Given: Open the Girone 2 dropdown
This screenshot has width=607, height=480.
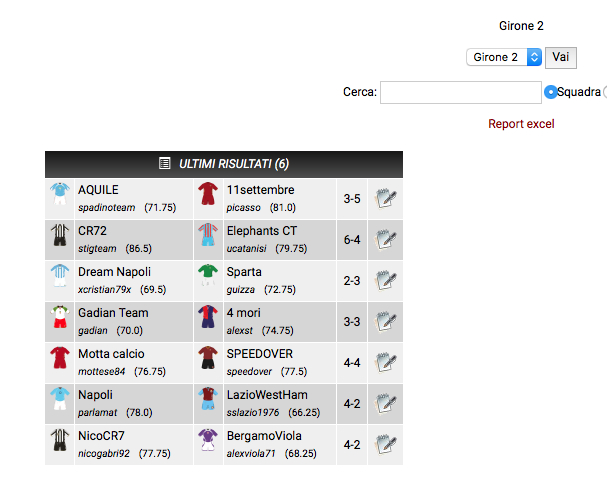Looking at the screenshot, I should 504,57.
